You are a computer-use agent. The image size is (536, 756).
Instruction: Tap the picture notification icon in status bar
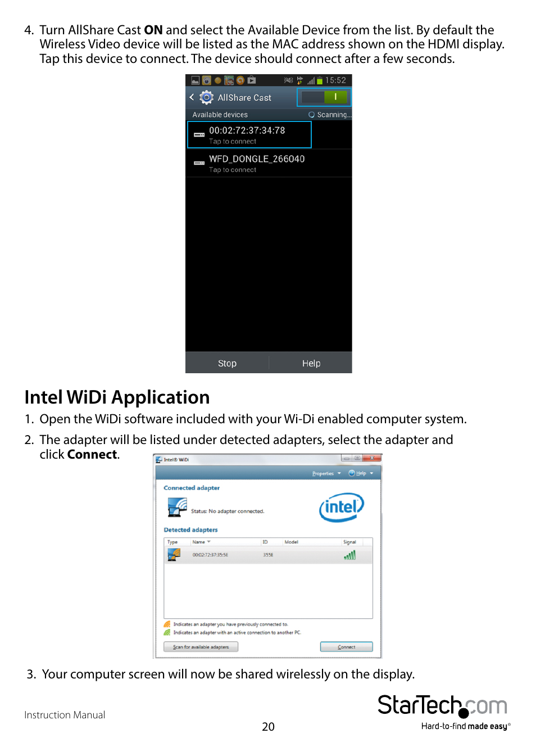click(x=195, y=80)
